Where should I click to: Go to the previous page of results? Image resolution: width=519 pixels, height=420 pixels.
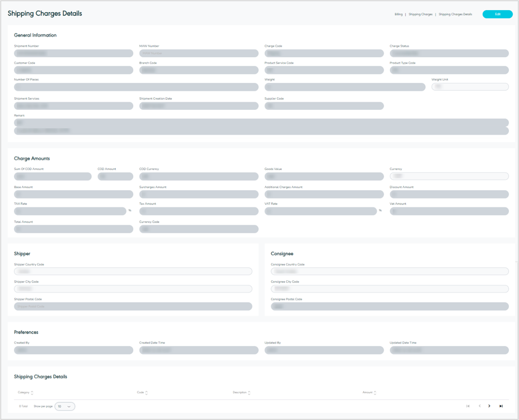(479, 406)
